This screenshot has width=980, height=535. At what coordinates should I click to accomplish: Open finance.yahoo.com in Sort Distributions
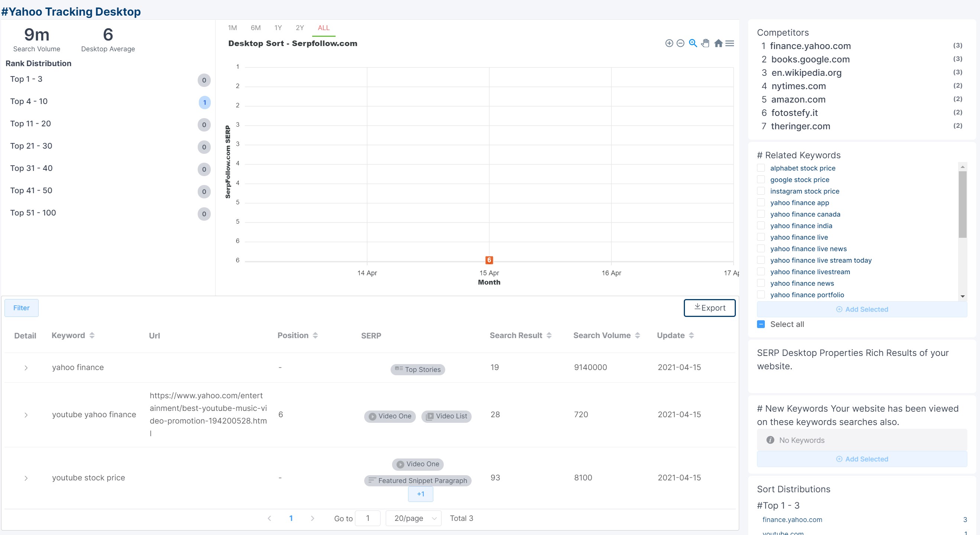coord(792,520)
